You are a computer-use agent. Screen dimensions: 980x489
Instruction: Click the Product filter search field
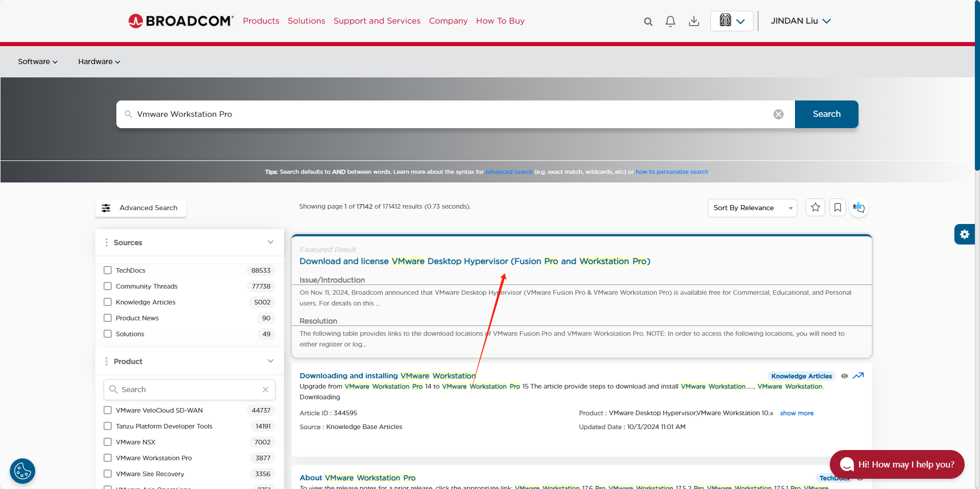[x=189, y=390]
